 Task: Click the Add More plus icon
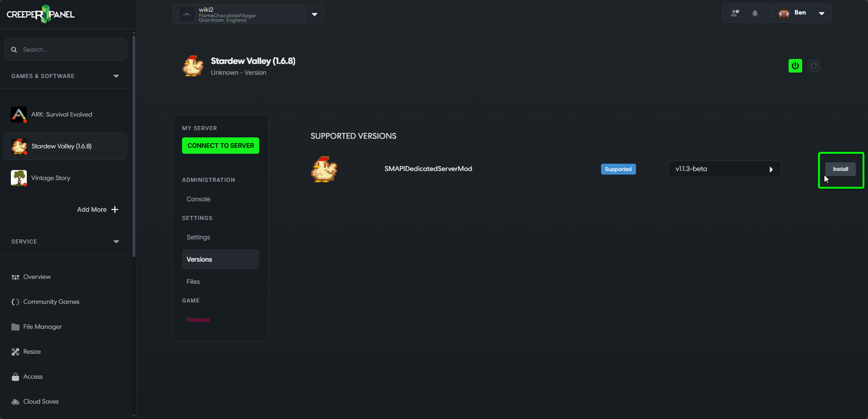(x=115, y=209)
